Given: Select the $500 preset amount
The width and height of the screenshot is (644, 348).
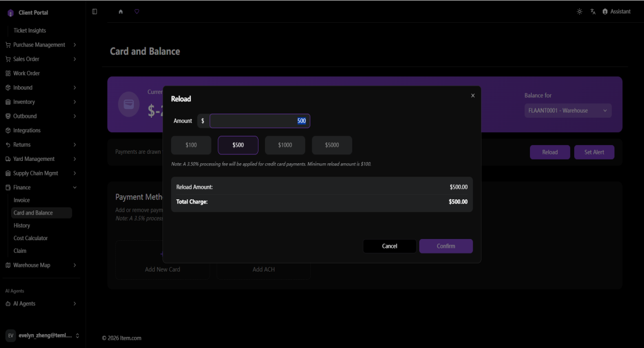Looking at the screenshot, I should pos(238,145).
